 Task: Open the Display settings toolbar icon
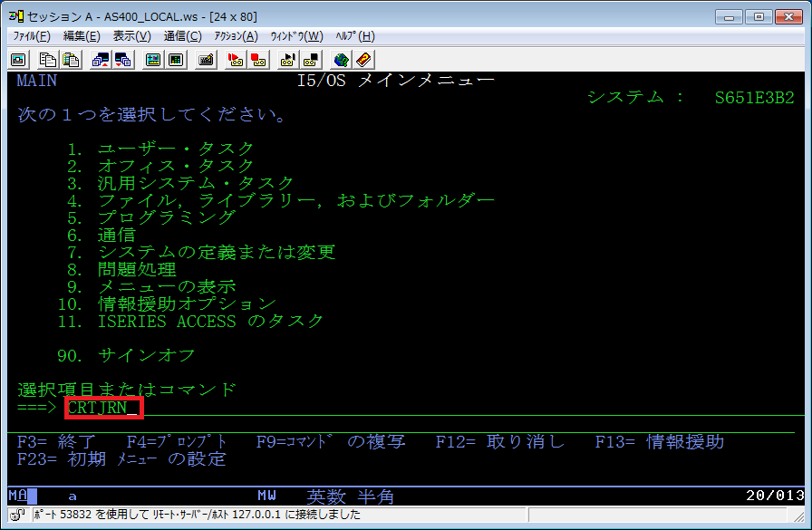[x=153, y=60]
